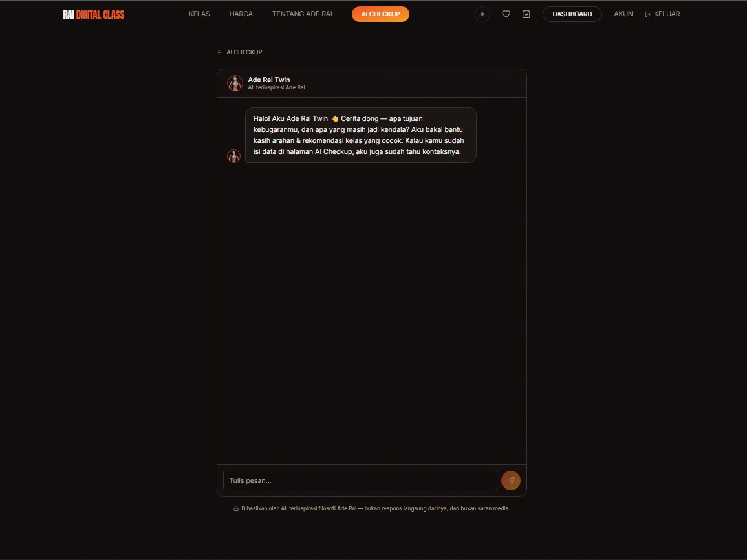Open the Dashboard button
The image size is (747, 560).
click(x=572, y=14)
